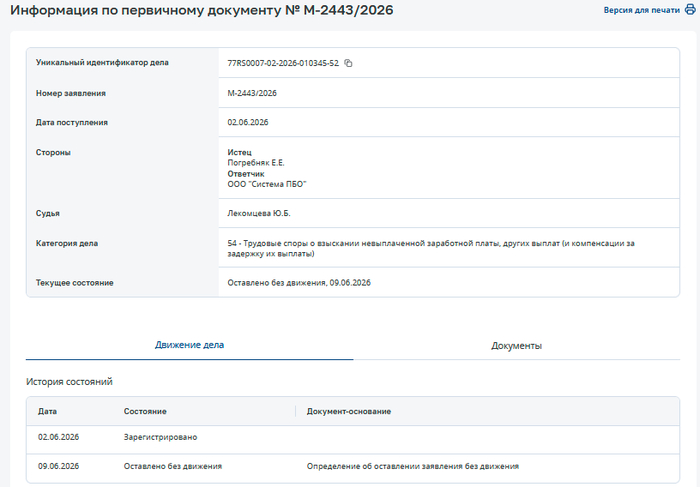The image size is (700, 487).
Task: Click the Категория дела label
Action: click(x=67, y=243)
